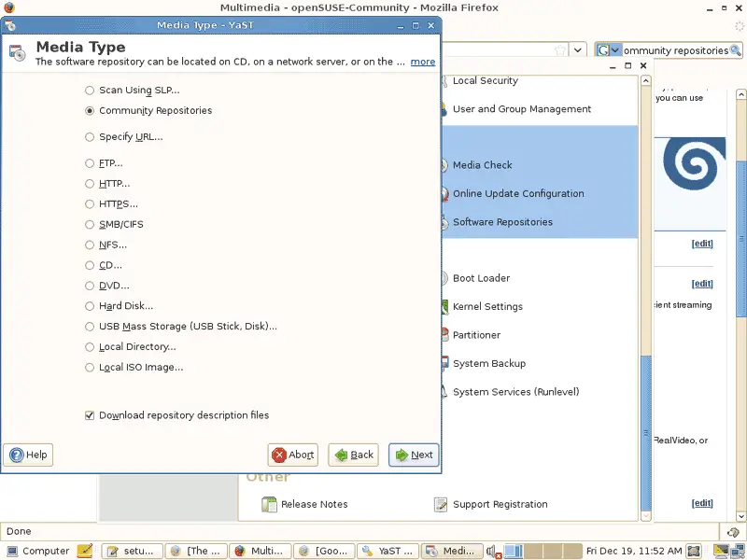Switch to '[Goo...' taskbar window

click(x=324, y=551)
